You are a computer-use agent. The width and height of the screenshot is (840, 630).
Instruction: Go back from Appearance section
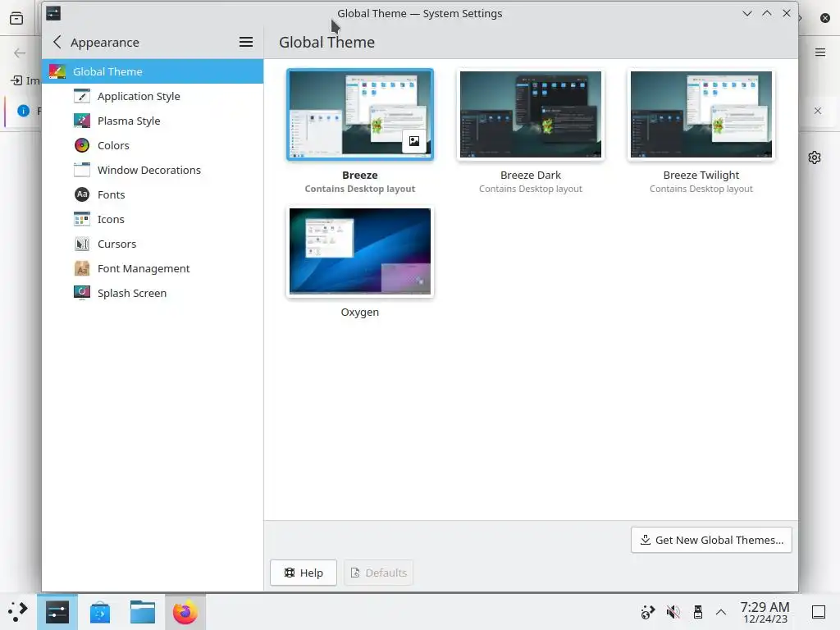coord(57,43)
